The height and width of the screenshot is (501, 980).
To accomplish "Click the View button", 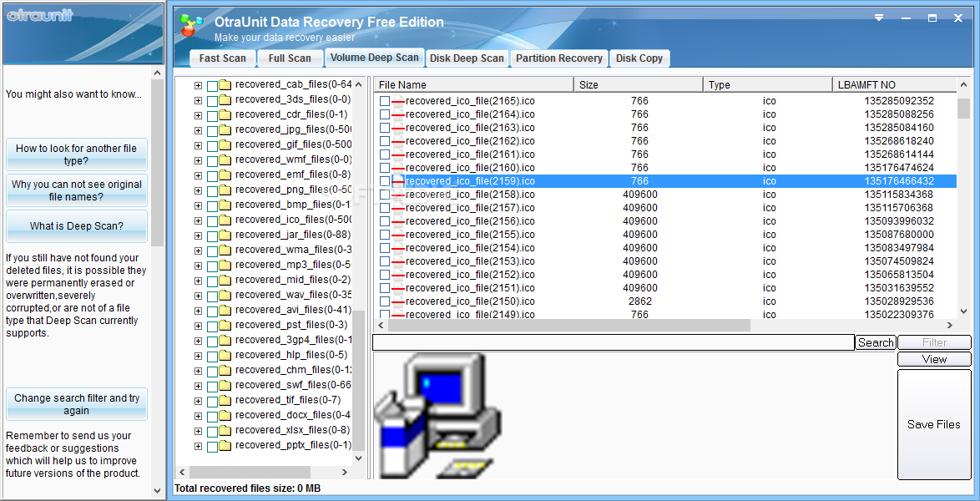I will tap(934, 359).
